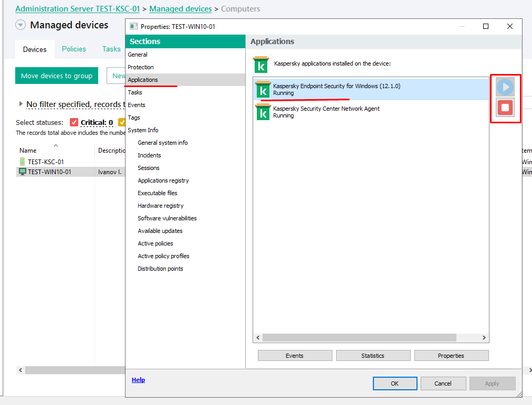Start the selected Kaspersky application
This screenshot has width=532, height=405.
click(505, 87)
